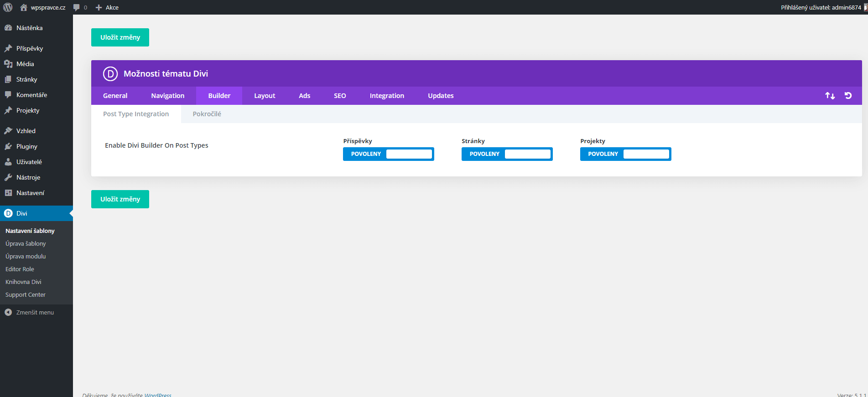The height and width of the screenshot is (397, 868).
Task: Click the Nástroje wrench icon
Action: (8, 177)
